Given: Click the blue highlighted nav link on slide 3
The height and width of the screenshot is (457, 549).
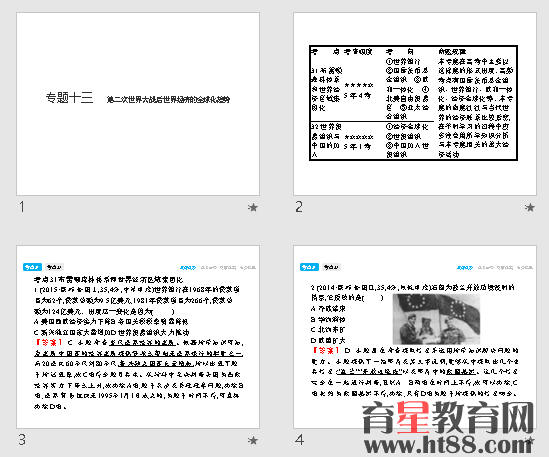Looking at the screenshot, I should click(x=188, y=268).
